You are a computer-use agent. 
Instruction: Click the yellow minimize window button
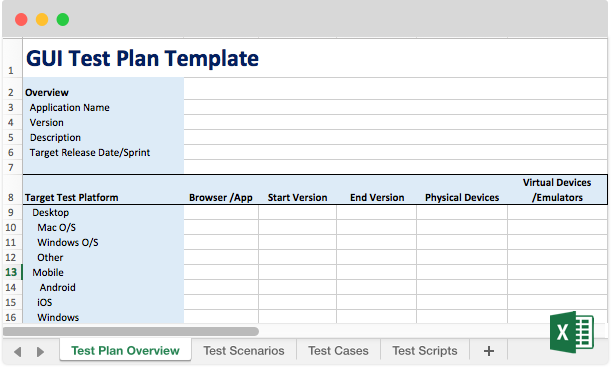tap(42, 19)
